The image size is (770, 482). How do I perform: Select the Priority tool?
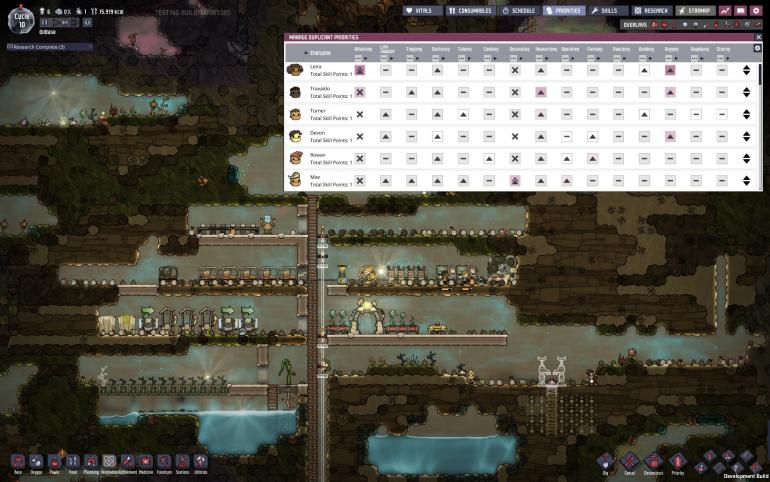(678, 462)
